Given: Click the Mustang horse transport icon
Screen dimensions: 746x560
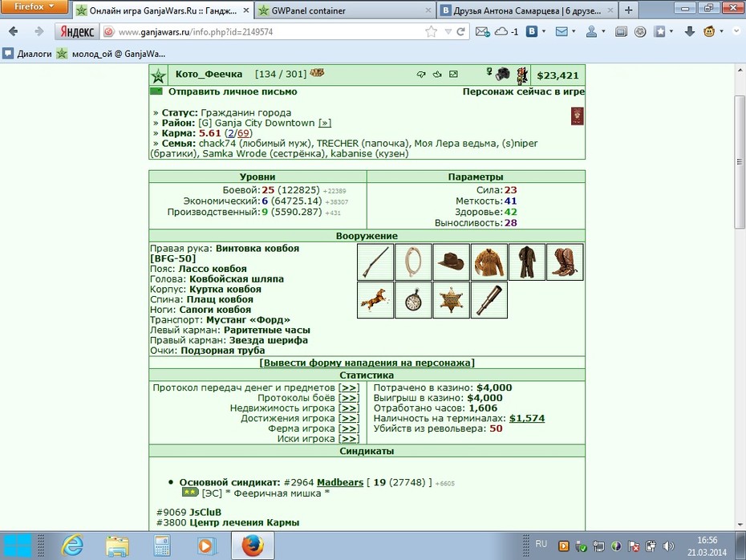Looking at the screenshot, I should [375, 300].
